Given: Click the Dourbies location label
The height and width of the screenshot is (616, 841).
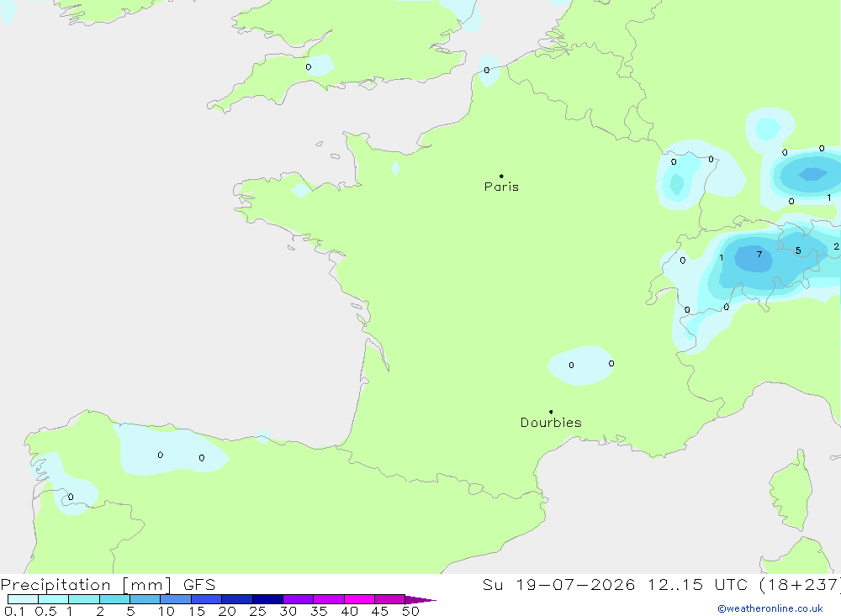Looking at the screenshot, I should coord(551,423).
